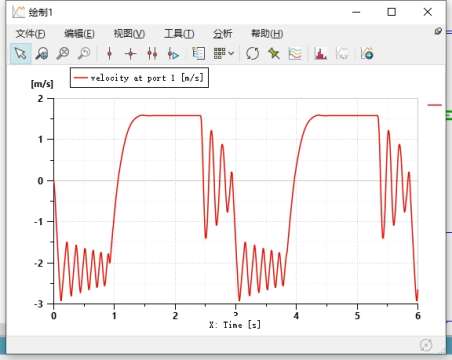The width and height of the screenshot is (452, 360).
Task: Click the red curve swatch right of plot
Action: pyautogui.click(x=434, y=105)
